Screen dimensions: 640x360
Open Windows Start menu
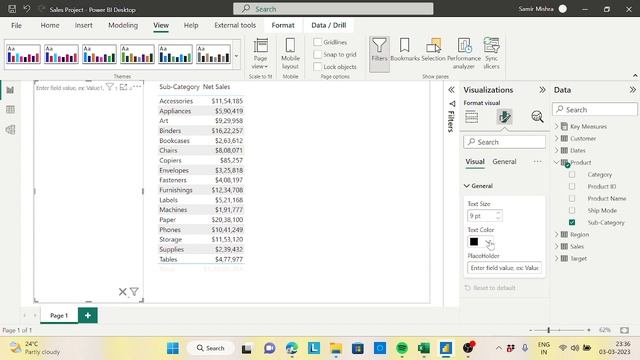(173, 348)
